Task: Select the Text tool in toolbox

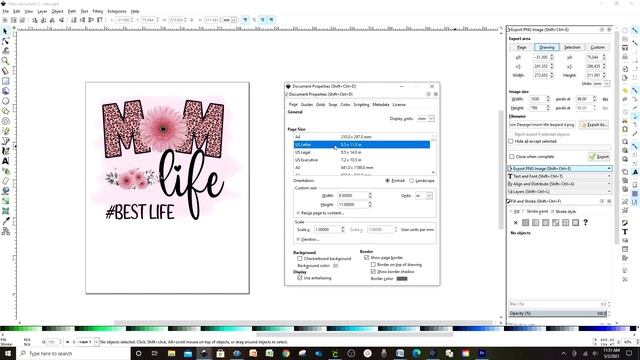Action: (5, 161)
